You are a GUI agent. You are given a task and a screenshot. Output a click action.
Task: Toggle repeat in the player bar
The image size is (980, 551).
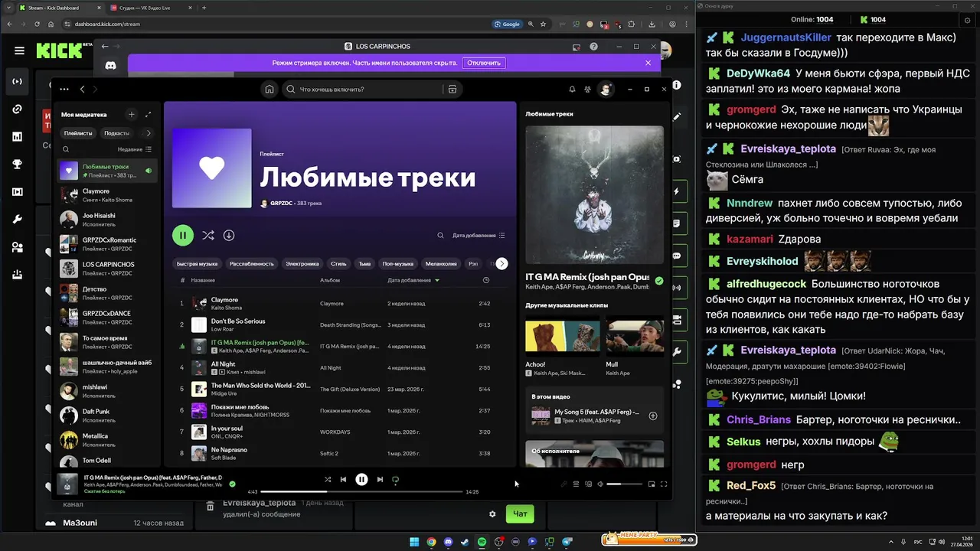pyautogui.click(x=396, y=480)
